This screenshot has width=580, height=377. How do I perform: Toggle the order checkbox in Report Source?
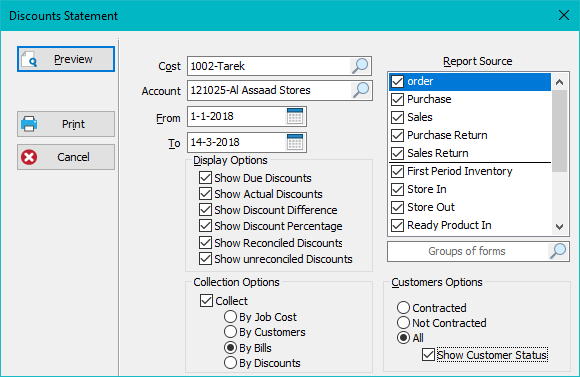(x=398, y=81)
